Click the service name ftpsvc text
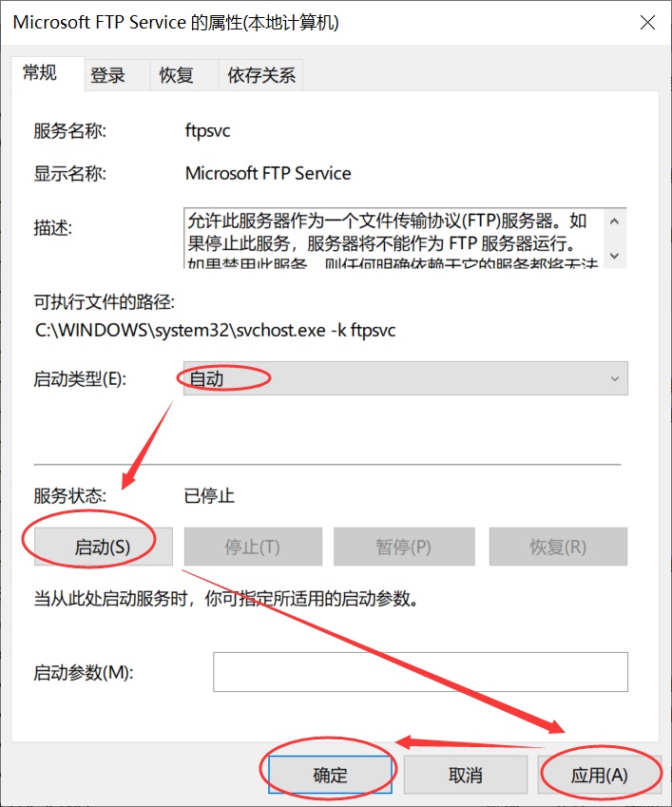This screenshot has width=672, height=807. pyautogui.click(x=207, y=131)
